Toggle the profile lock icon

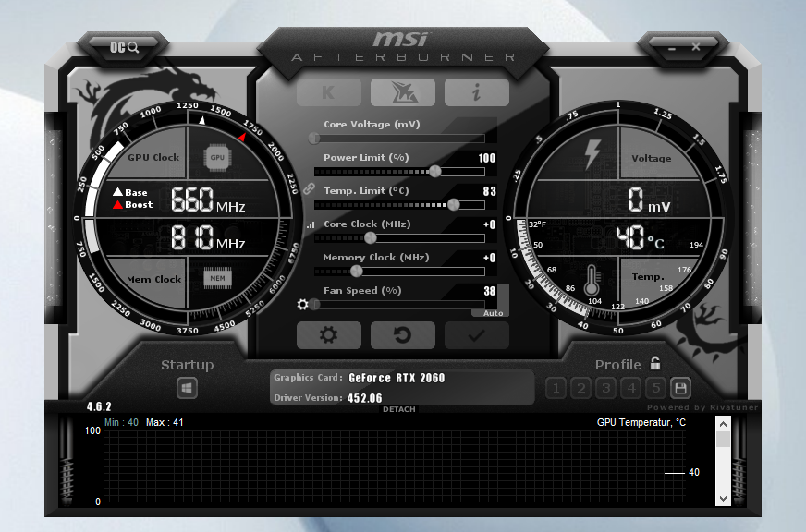[x=654, y=364]
